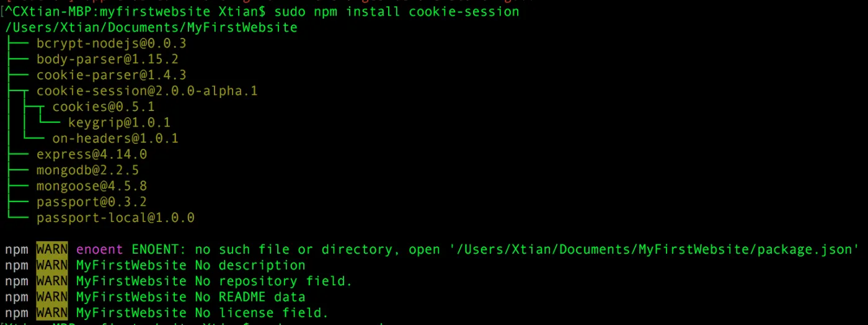
Task: Select the express@4.14.0 package line
Action: [92, 154]
